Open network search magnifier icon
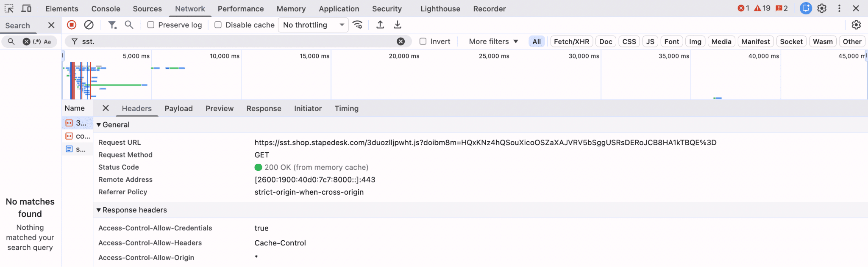 129,25
